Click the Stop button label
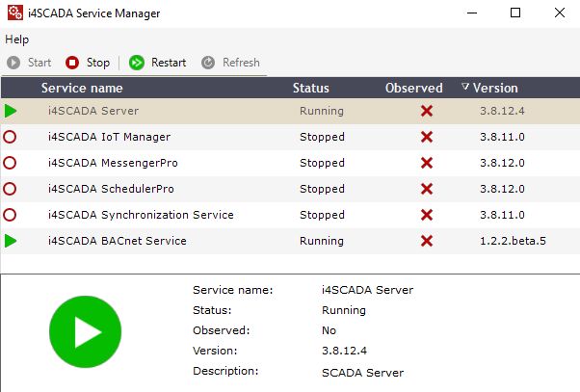Viewport: 580px width, 392px height. click(98, 63)
